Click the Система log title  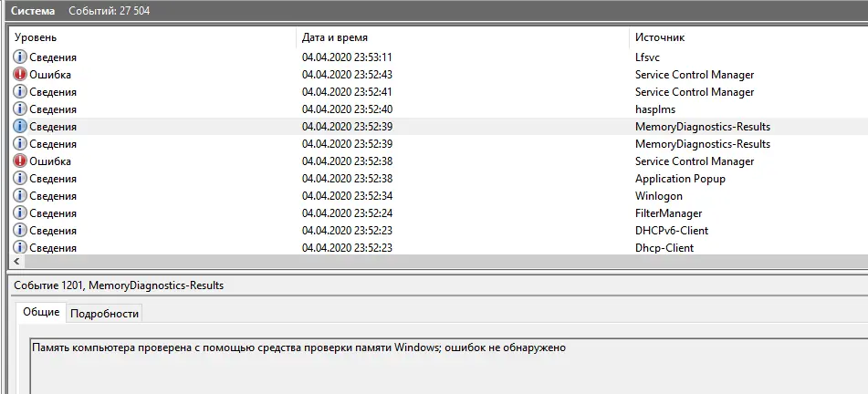[33, 11]
